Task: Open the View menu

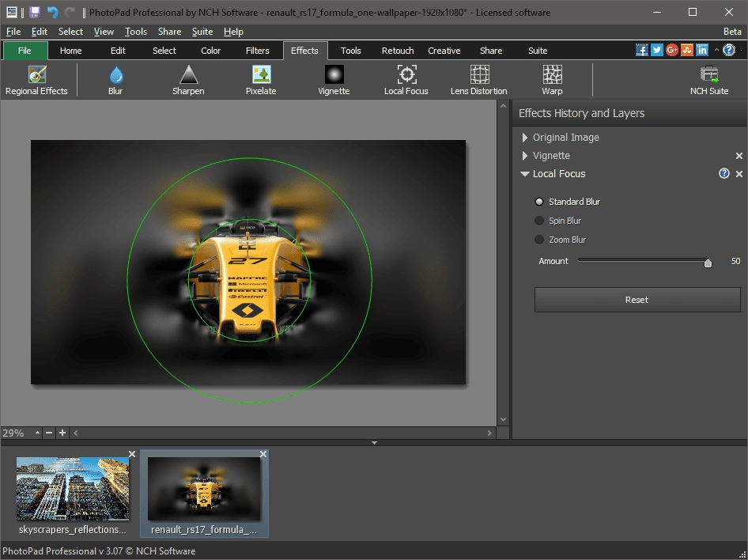Action: [x=104, y=32]
